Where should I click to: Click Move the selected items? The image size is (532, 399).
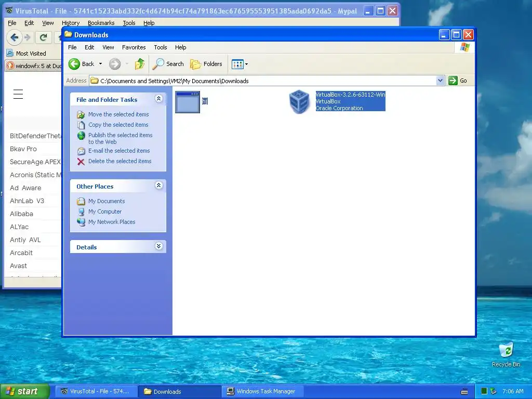[x=118, y=114]
